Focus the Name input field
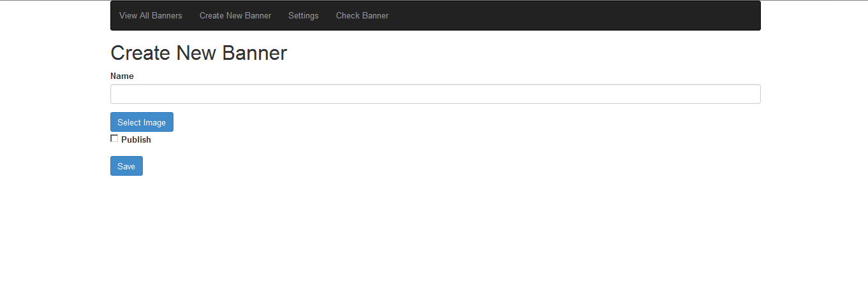Image resolution: width=868 pixels, height=298 pixels. pos(436,94)
